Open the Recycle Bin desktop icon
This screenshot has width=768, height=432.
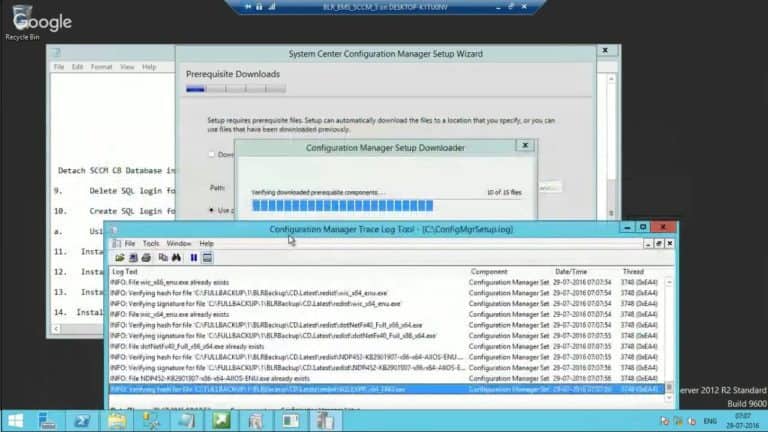(x=22, y=23)
